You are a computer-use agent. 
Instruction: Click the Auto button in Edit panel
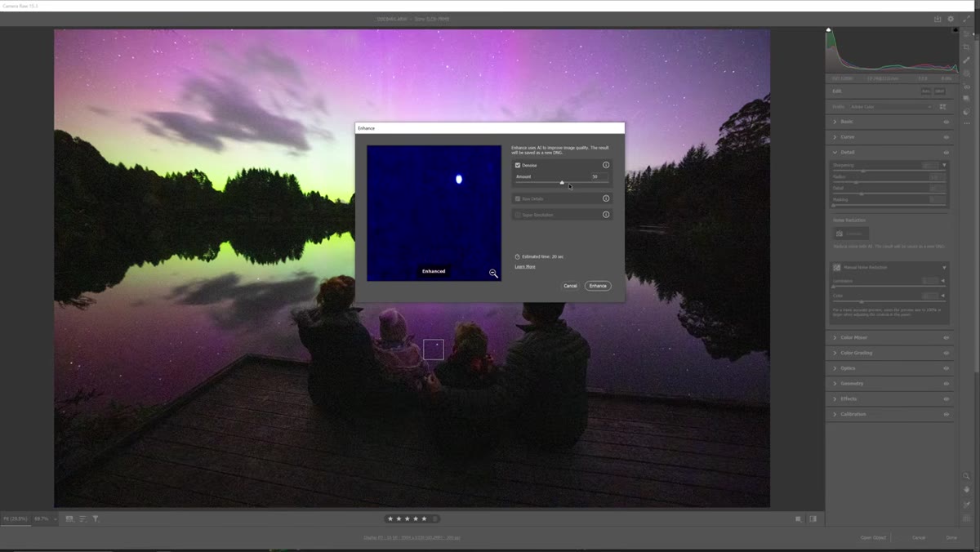925,91
